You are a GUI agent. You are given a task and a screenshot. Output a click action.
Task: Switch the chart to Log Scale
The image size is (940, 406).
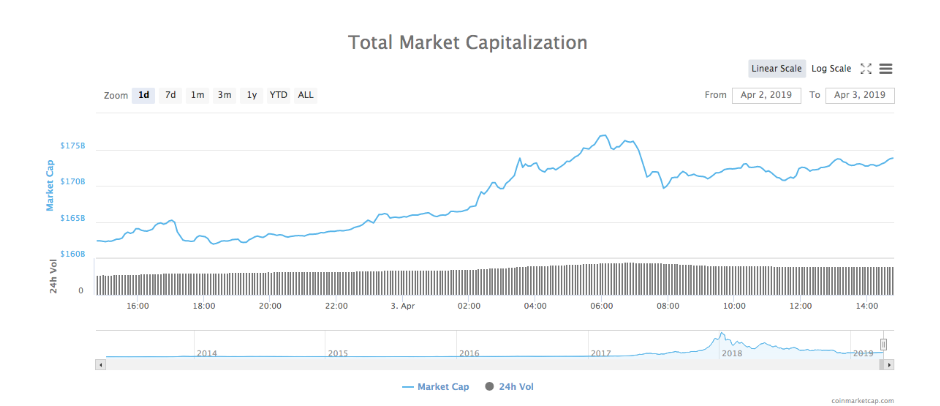tap(831, 69)
